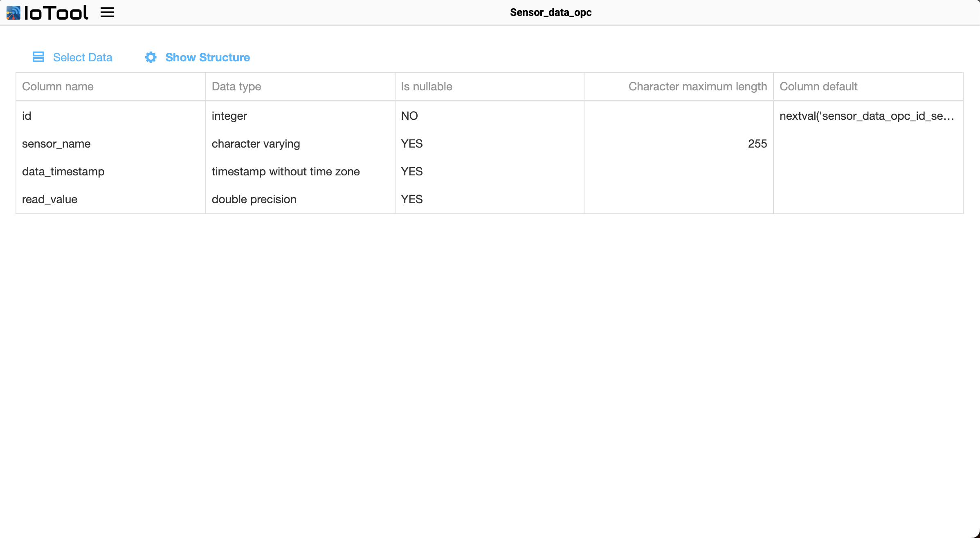Click the YES nullable value for read_value
980x538 pixels.
(489, 199)
